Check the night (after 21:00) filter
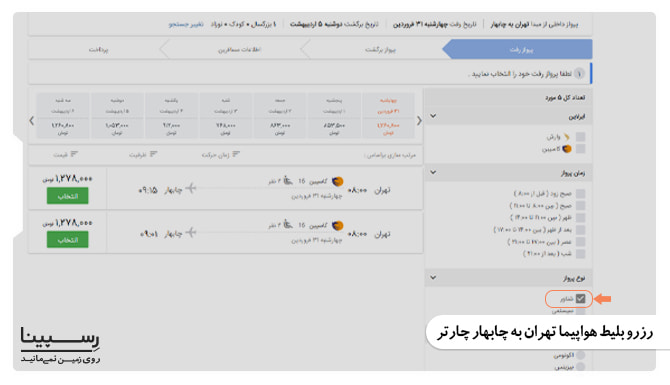Image resolution: width=670 pixels, height=385 pixels. [580, 253]
